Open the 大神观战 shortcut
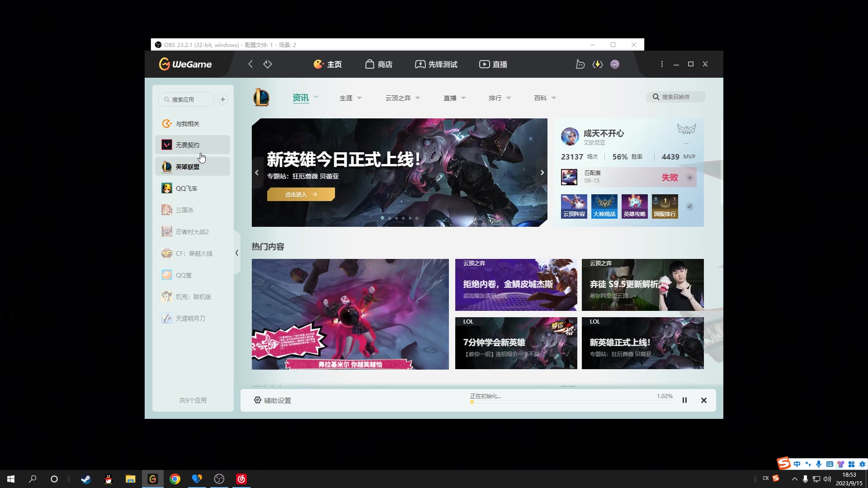Viewport: 868px width, 488px height. click(604, 206)
